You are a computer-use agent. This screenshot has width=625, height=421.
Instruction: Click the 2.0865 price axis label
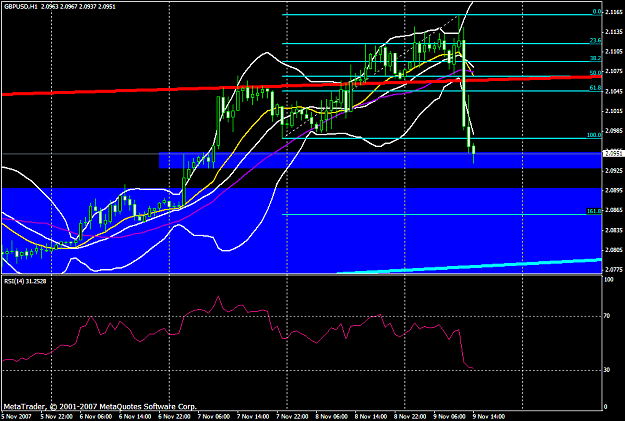[613, 210]
